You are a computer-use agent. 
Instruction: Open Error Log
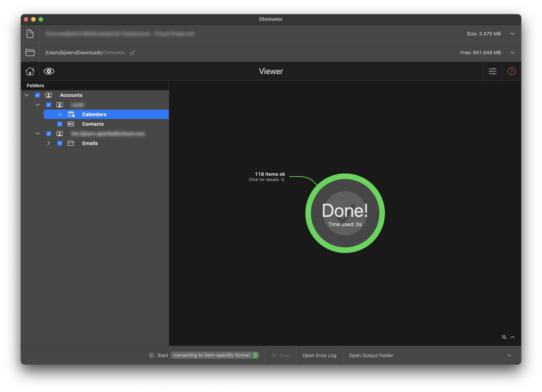coord(319,355)
